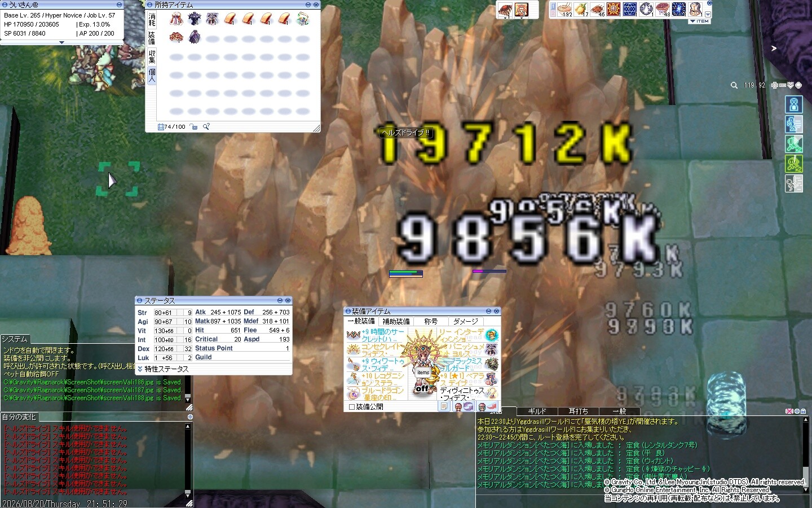This screenshot has height=508, width=812.
Task: Use the noodle bowl item with 192 count
Action: (x=565, y=9)
